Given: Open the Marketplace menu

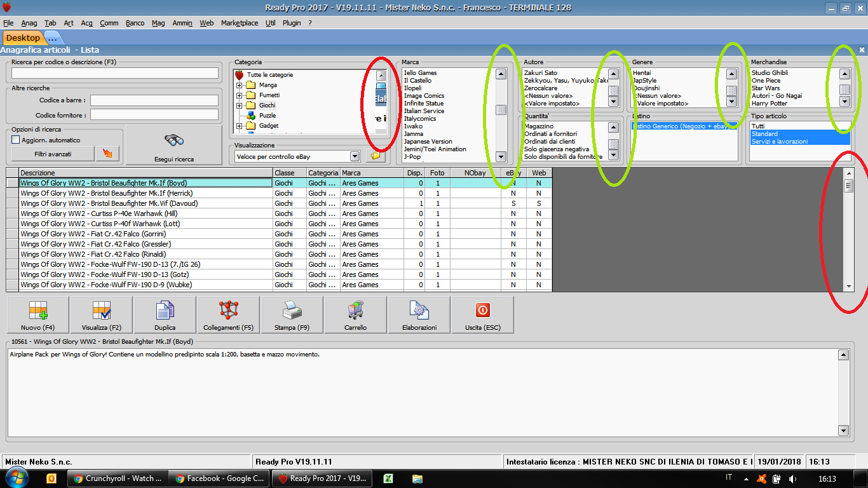Looking at the screenshot, I should click(240, 23).
